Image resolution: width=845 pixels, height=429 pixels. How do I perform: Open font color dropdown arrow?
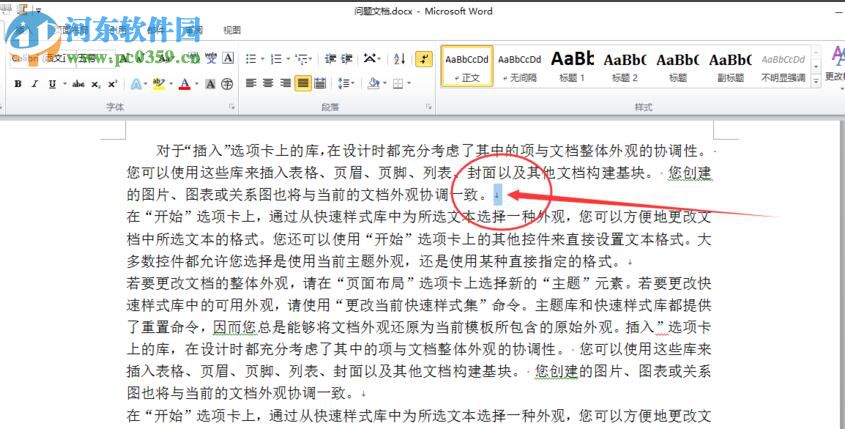coord(197,84)
